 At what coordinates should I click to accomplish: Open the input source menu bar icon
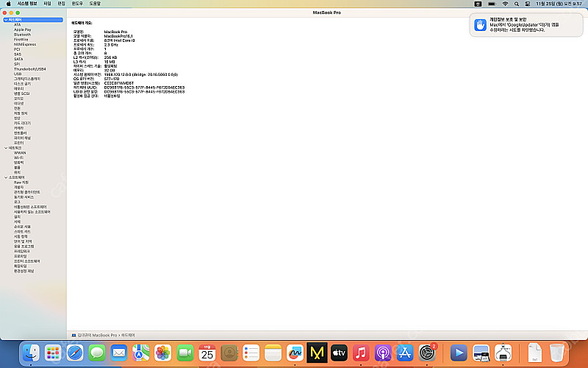[x=478, y=4]
